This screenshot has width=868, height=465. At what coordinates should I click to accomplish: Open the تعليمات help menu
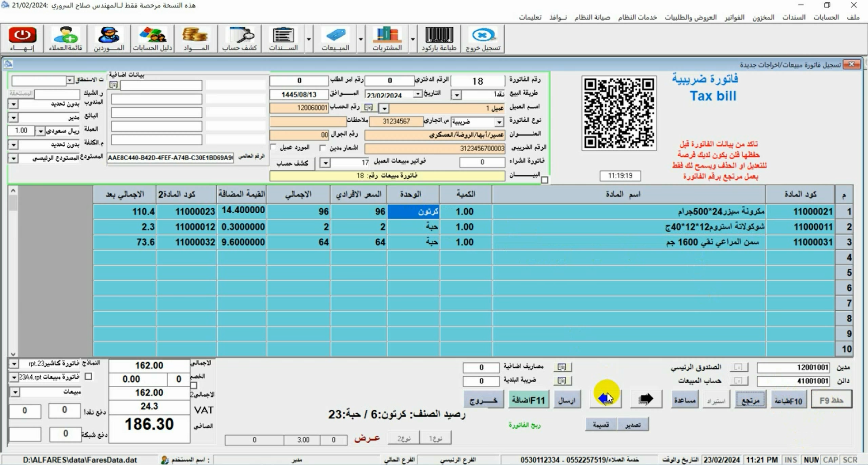tap(530, 17)
